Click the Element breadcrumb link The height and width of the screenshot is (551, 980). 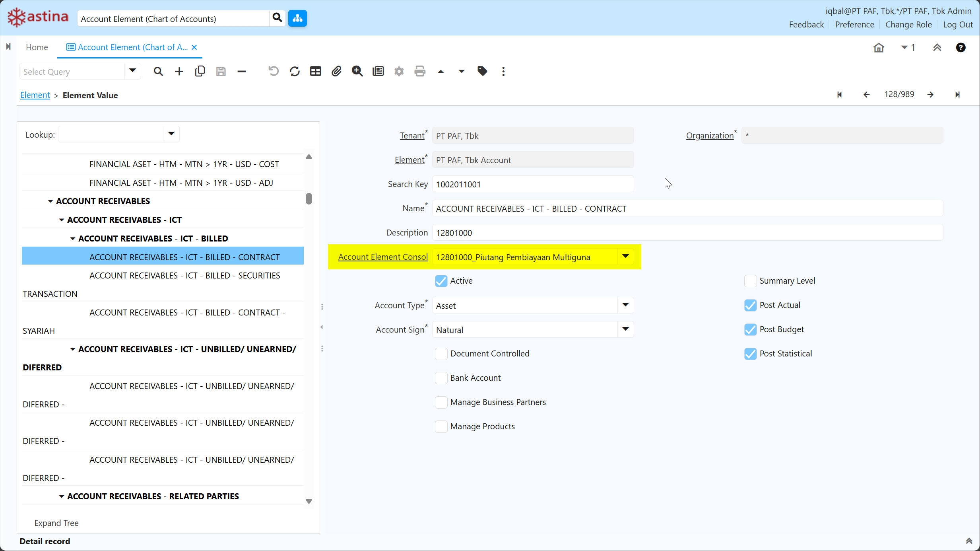point(35,95)
